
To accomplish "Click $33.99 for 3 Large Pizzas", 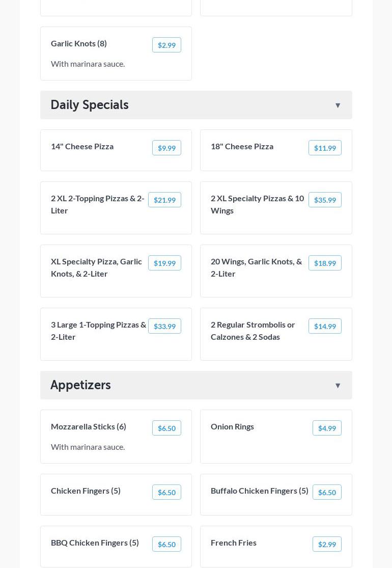I will (164, 327).
